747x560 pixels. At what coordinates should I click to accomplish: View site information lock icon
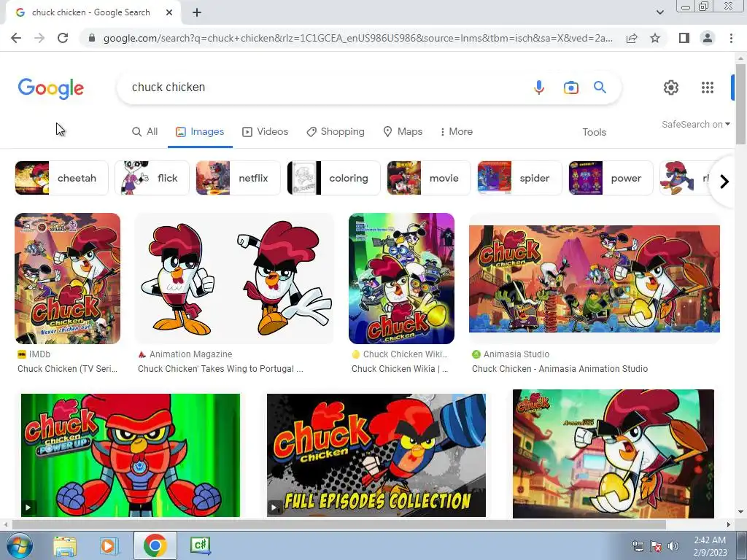(x=92, y=38)
